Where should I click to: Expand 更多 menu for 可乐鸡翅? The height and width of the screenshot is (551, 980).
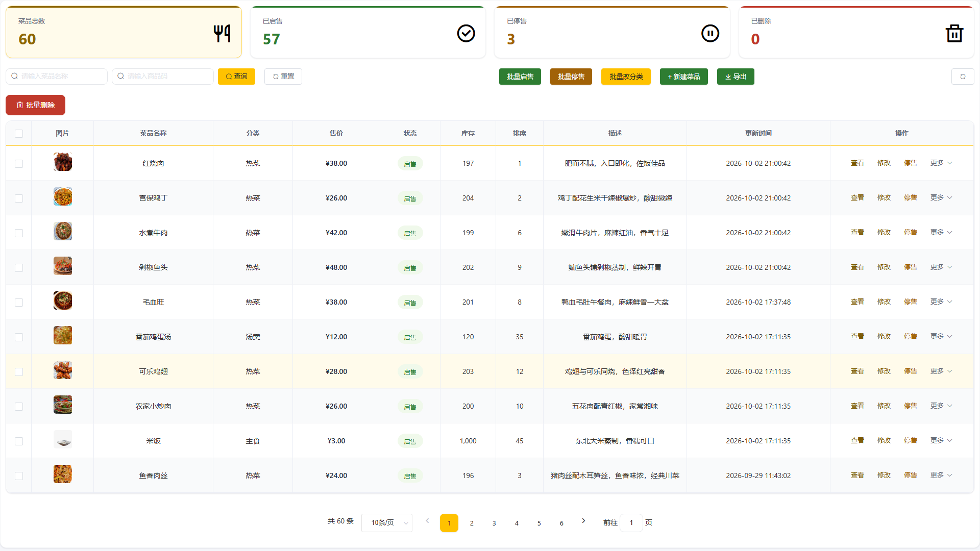pos(941,371)
